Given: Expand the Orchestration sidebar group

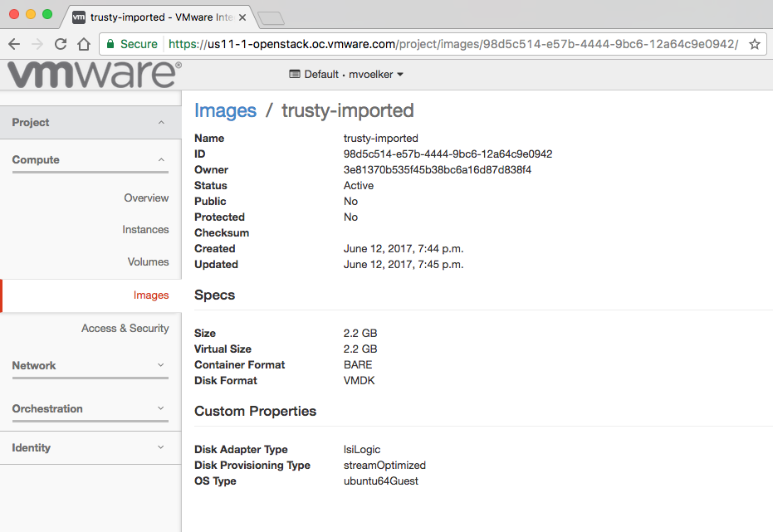Looking at the screenshot, I should (91, 409).
